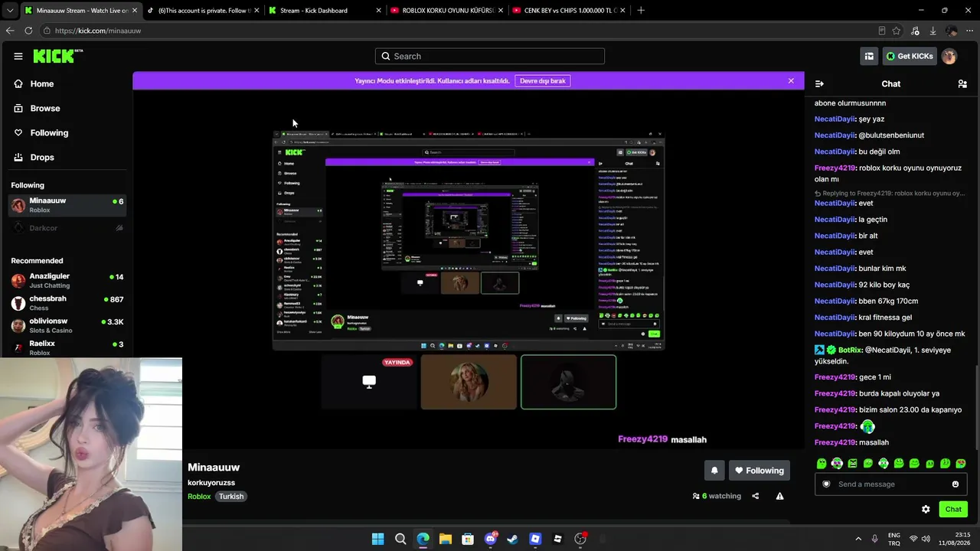Click the Get KICKs button
The width and height of the screenshot is (980, 551).
[910, 56]
